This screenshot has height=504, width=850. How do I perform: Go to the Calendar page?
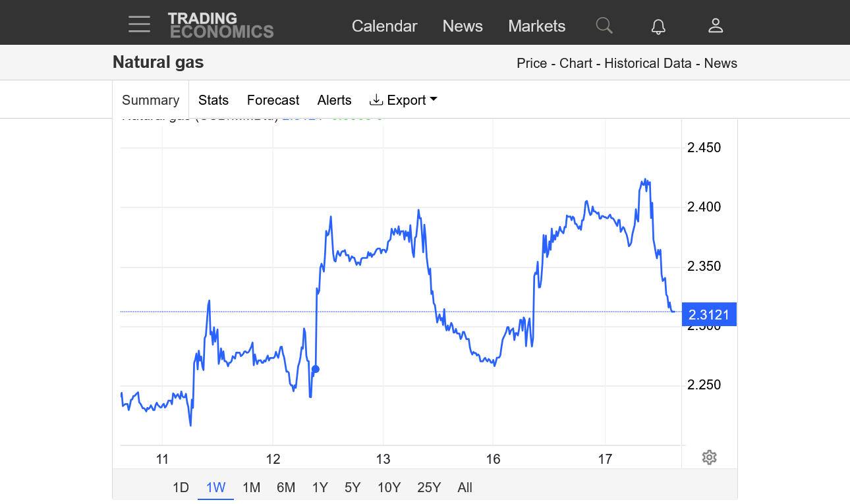384,26
